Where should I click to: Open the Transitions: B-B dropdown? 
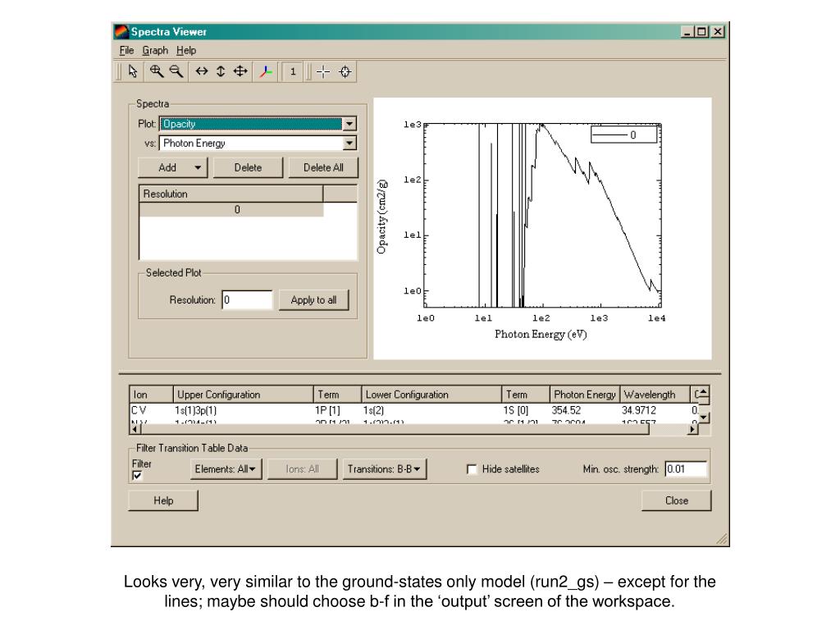click(x=384, y=469)
